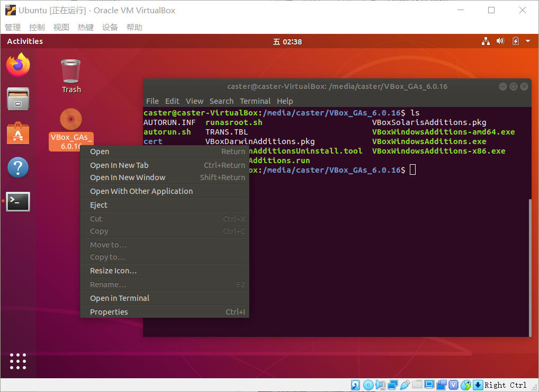This screenshot has height=392, width=539.
Task: Open the 设备 menu in VirtualBox
Action: click(x=110, y=27)
